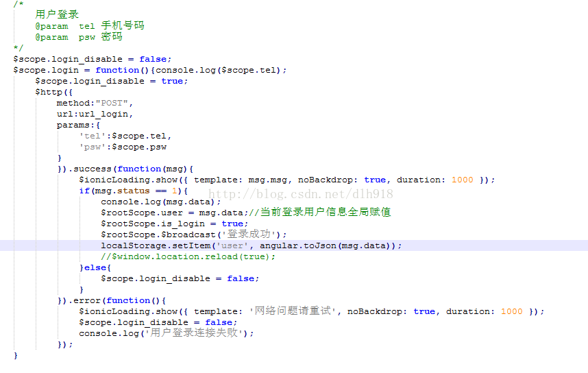The height and width of the screenshot is (373, 588).
Task: Click the '$http({' line
Action: point(53,93)
